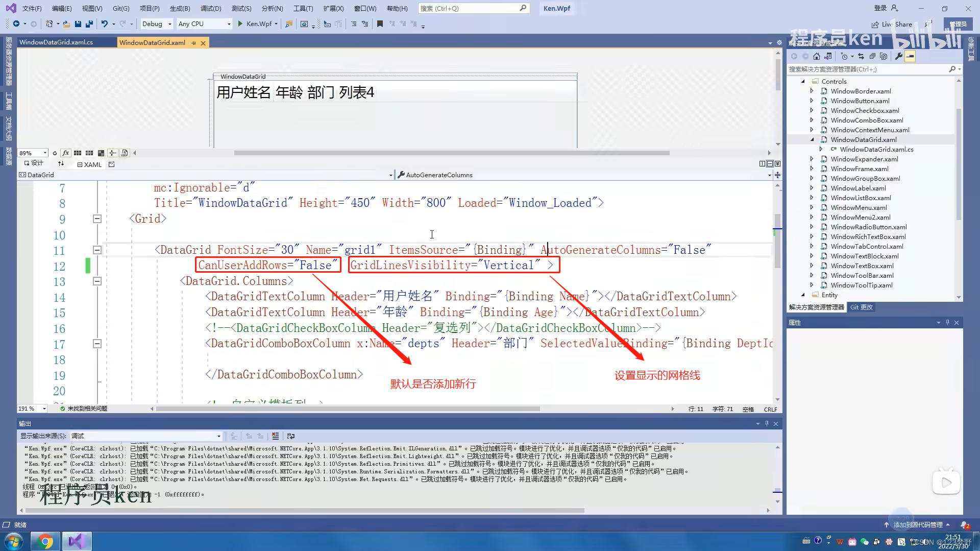
Task: Toggle disable project code icon in designer
Action: [125, 153]
